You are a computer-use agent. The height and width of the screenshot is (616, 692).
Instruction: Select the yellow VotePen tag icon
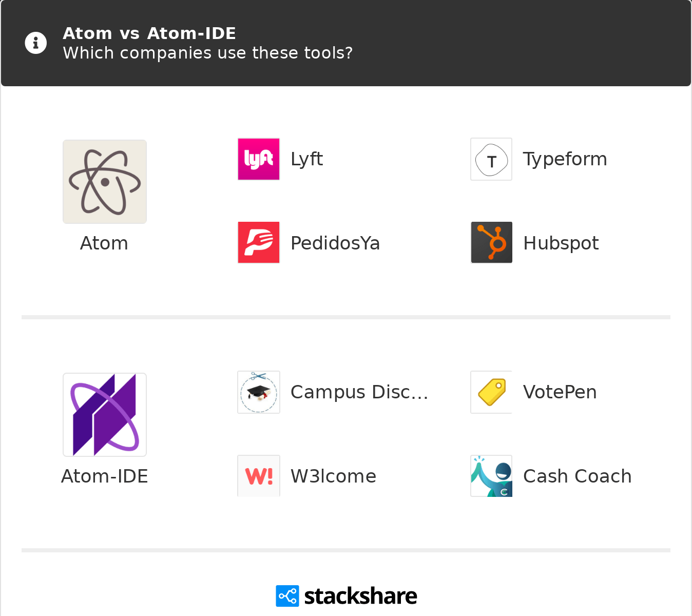[x=491, y=392]
